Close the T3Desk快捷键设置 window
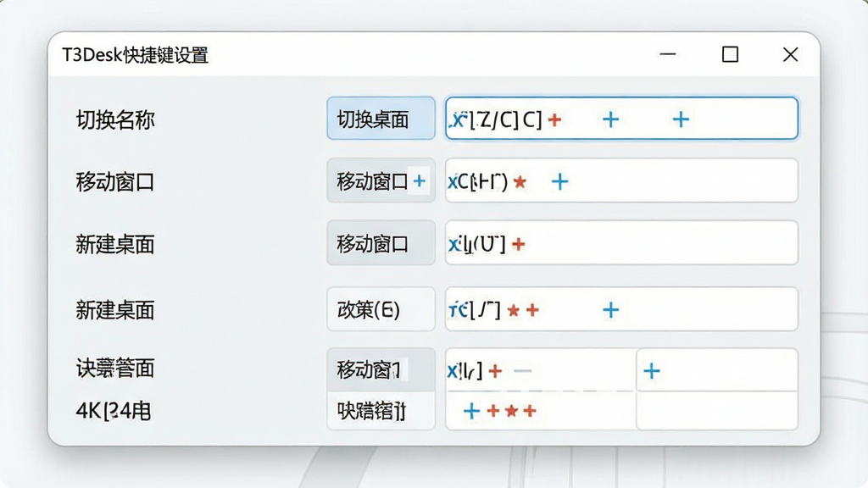This screenshot has width=868, height=488. click(791, 54)
